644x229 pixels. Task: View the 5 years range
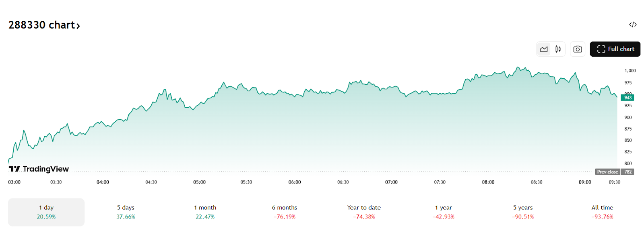(523, 212)
